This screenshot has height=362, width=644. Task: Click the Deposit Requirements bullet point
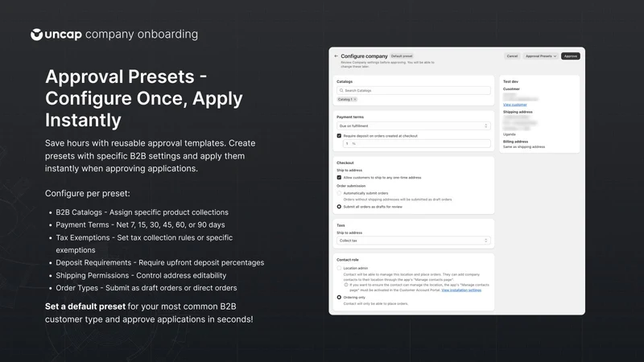[160, 263]
